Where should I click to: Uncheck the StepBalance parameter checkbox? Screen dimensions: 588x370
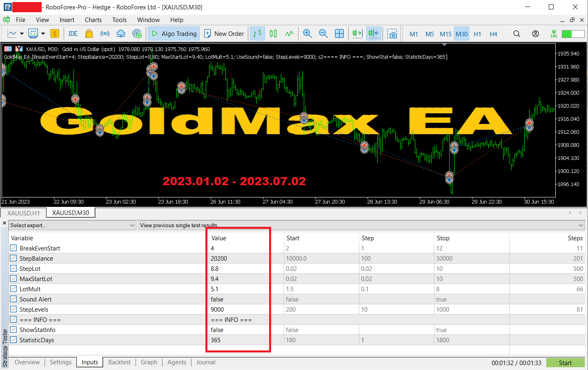[x=13, y=258]
